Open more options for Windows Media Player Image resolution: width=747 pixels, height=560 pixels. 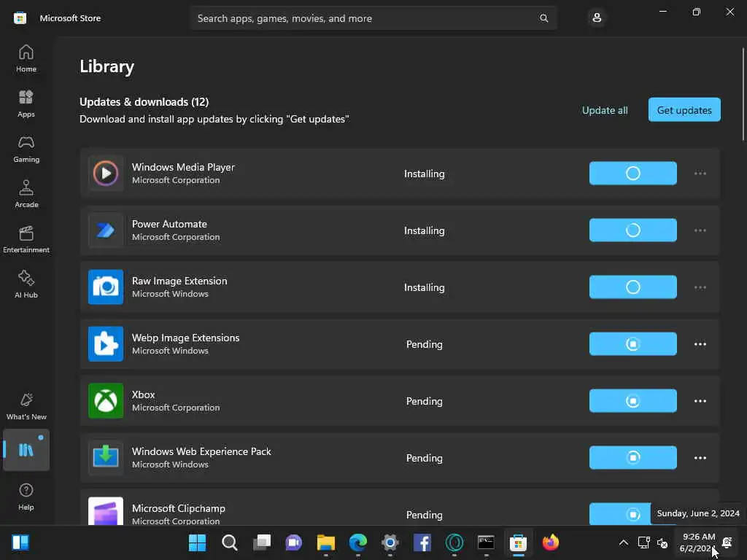click(x=700, y=174)
